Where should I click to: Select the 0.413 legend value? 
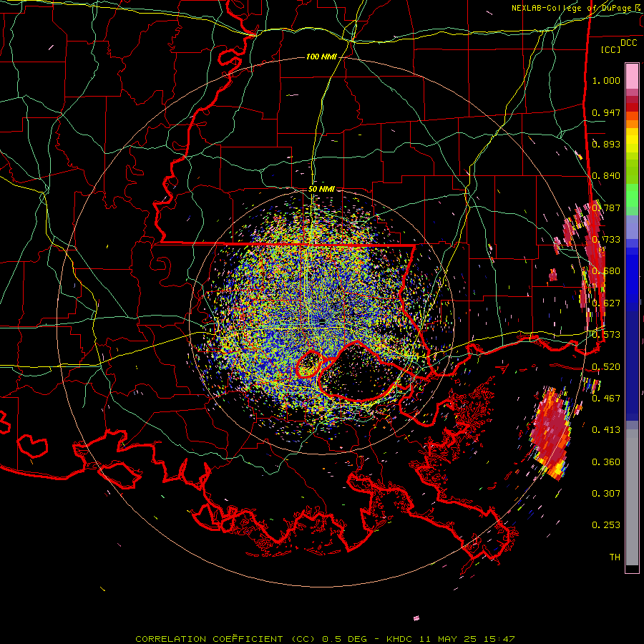pyautogui.click(x=606, y=429)
